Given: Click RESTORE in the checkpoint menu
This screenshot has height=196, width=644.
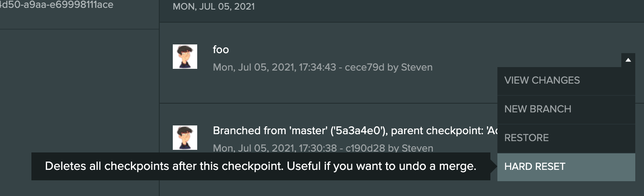Looking at the screenshot, I should [526, 138].
